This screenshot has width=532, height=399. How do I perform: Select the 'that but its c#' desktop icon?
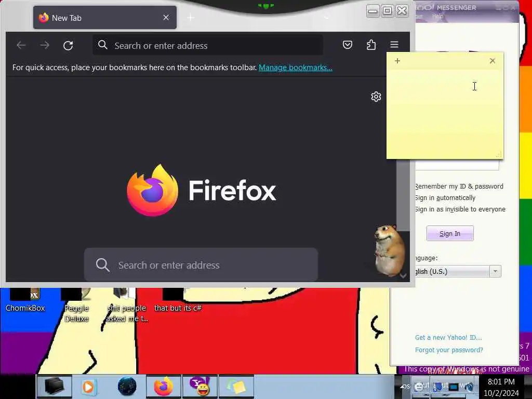178,300
